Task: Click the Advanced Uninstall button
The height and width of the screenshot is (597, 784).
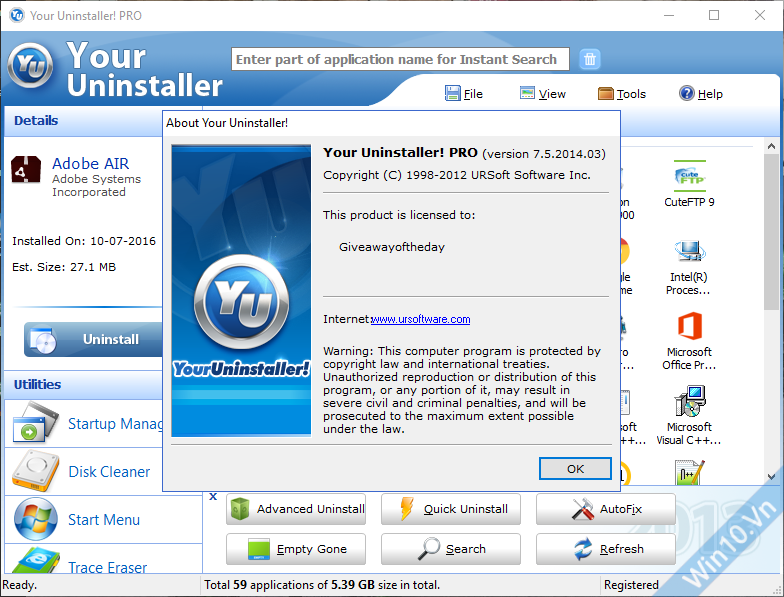Action: (296, 509)
